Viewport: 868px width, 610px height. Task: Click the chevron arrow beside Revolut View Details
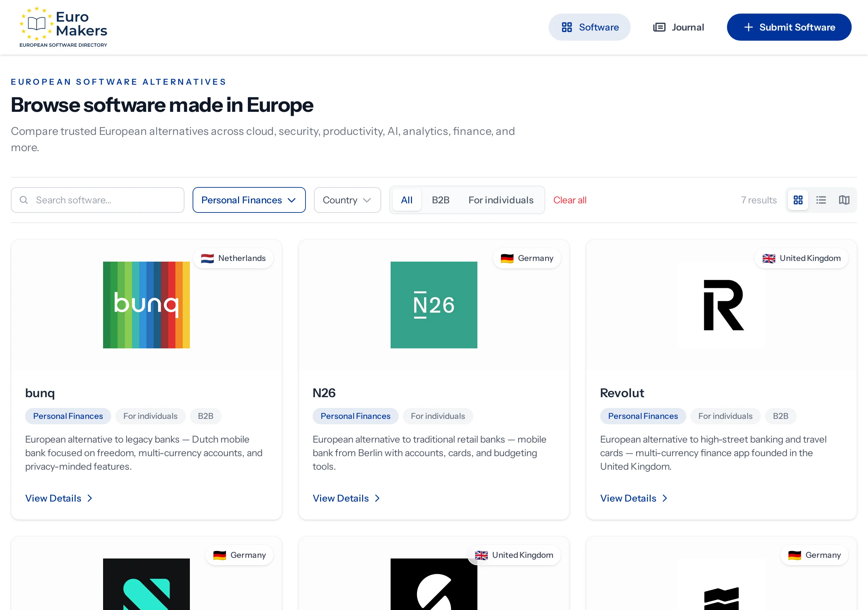pos(665,498)
